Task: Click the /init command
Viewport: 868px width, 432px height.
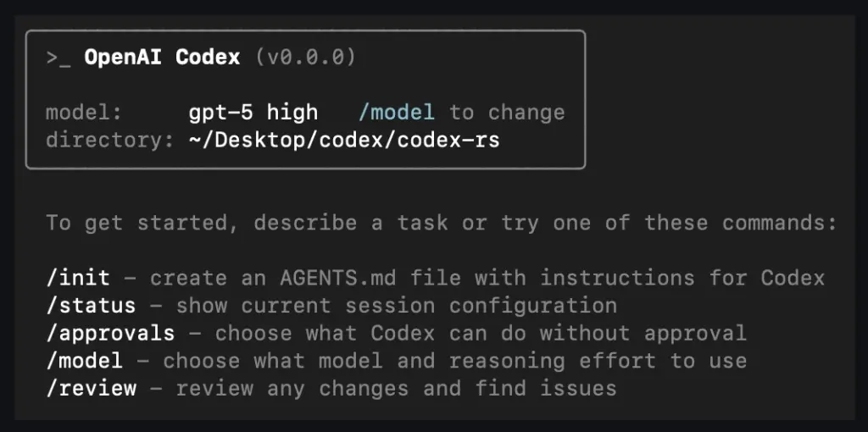Action: [79, 278]
